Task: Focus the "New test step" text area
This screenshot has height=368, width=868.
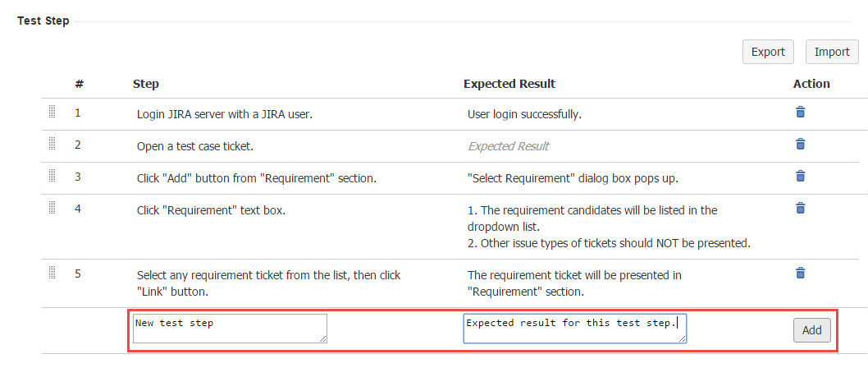Action: coord(229,328)
